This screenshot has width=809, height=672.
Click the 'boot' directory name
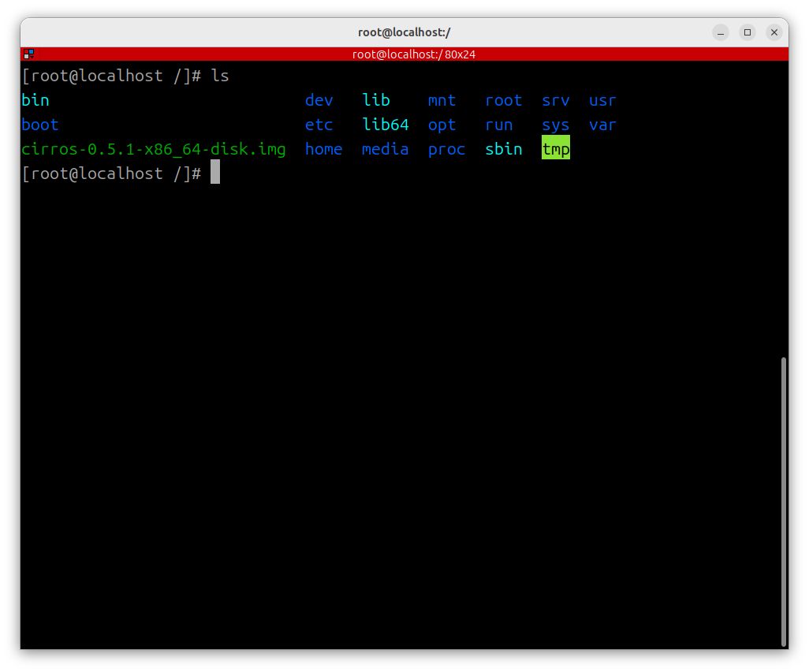pos(39,125)
